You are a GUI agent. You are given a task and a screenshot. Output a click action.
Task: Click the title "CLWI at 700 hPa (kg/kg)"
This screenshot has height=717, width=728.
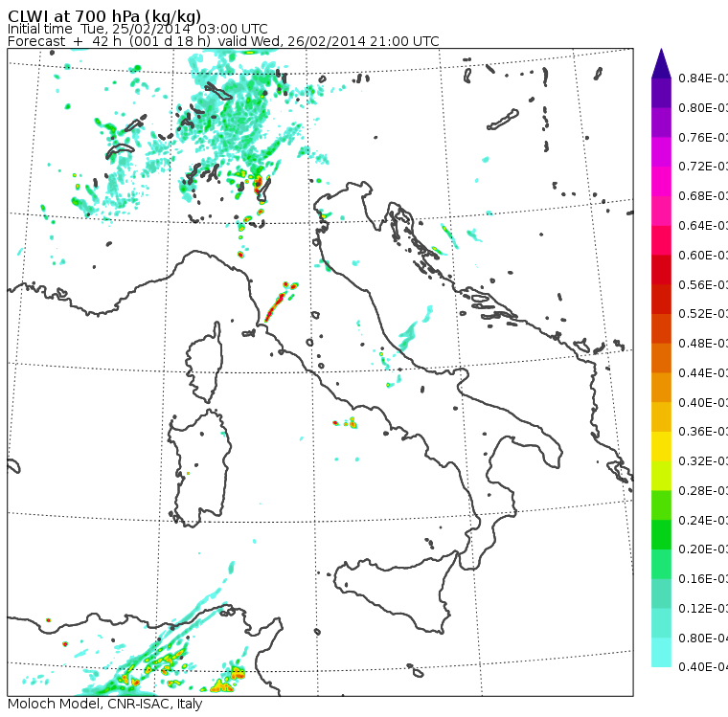point(104,16)
